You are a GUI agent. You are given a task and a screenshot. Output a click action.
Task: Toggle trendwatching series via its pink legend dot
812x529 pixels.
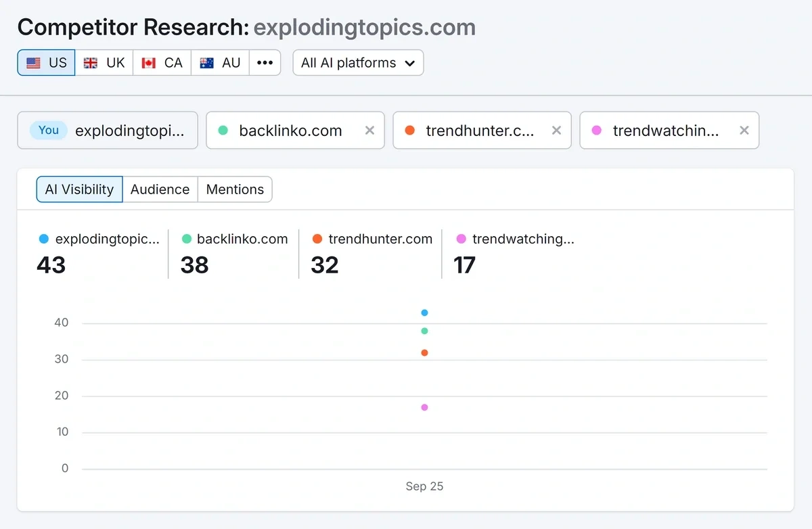461,238
